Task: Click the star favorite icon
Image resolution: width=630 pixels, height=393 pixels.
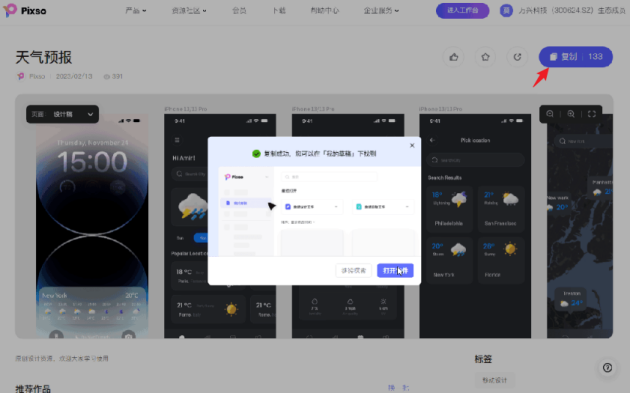Action: [485, 57]
